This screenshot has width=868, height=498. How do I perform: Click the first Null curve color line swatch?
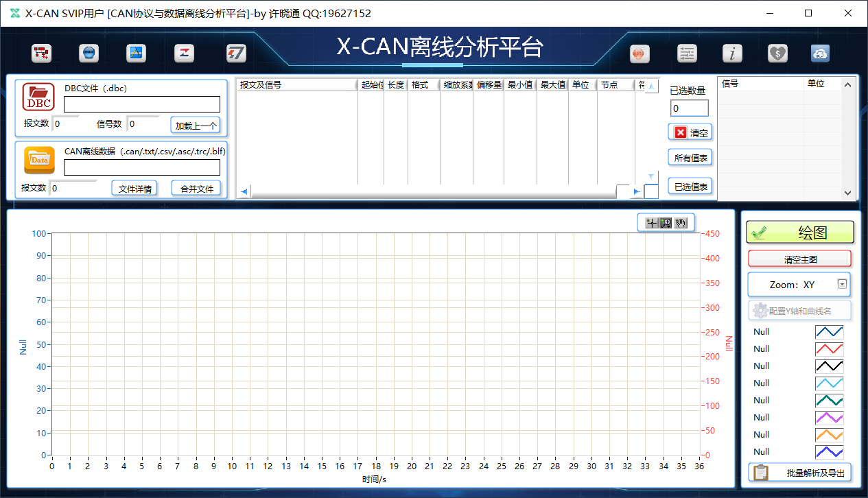coord(830,331)
